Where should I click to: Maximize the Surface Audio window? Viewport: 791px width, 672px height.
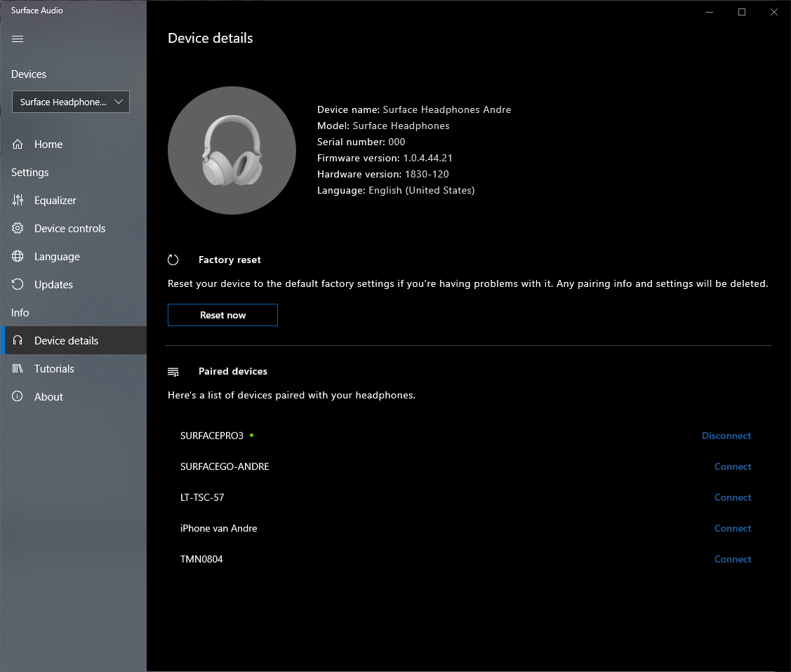click(741, 12)
